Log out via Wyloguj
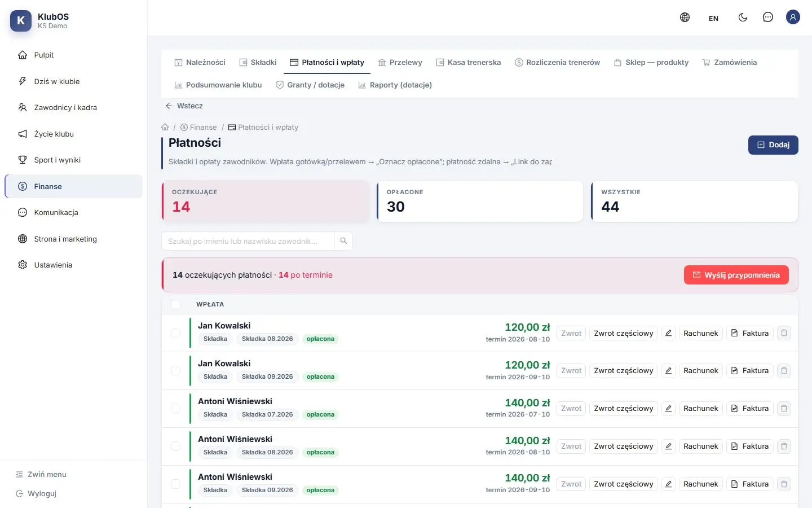The image size is (812, 508). [36, 494]
